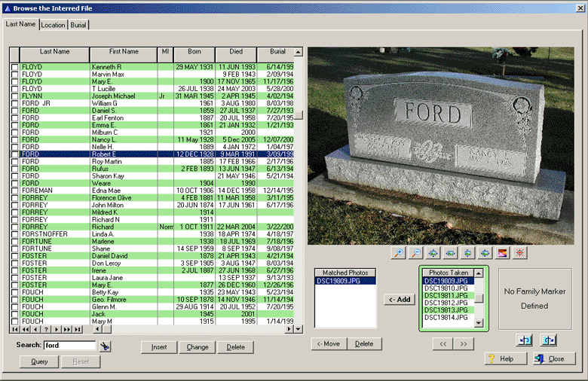This screenshot has height=381, width=588.
Task: Click the <- Add photo button
Action: pos(399,300)
